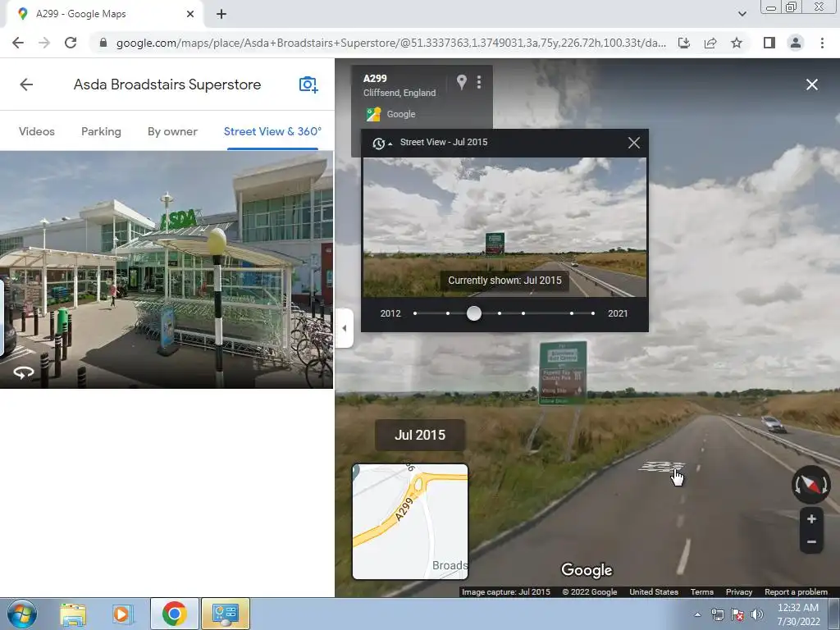Open the Parking photos tab

coord(101,131)
